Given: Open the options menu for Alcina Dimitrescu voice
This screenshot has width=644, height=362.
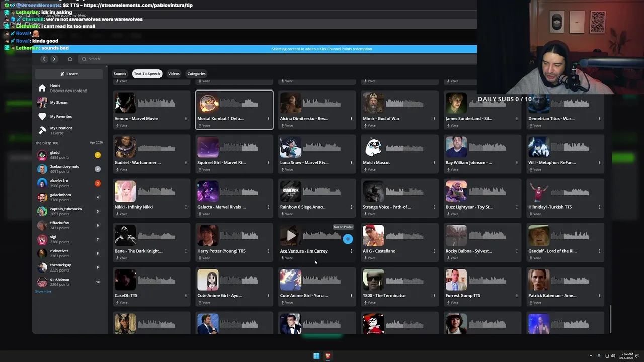Looking at the screenshot, I should point(351,119).
